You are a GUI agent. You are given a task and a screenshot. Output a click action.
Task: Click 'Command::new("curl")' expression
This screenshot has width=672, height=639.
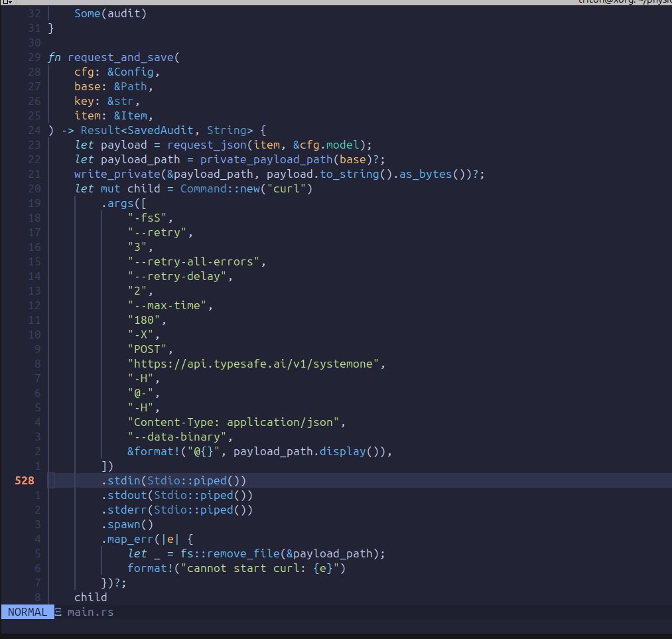(x=246, y=188)
